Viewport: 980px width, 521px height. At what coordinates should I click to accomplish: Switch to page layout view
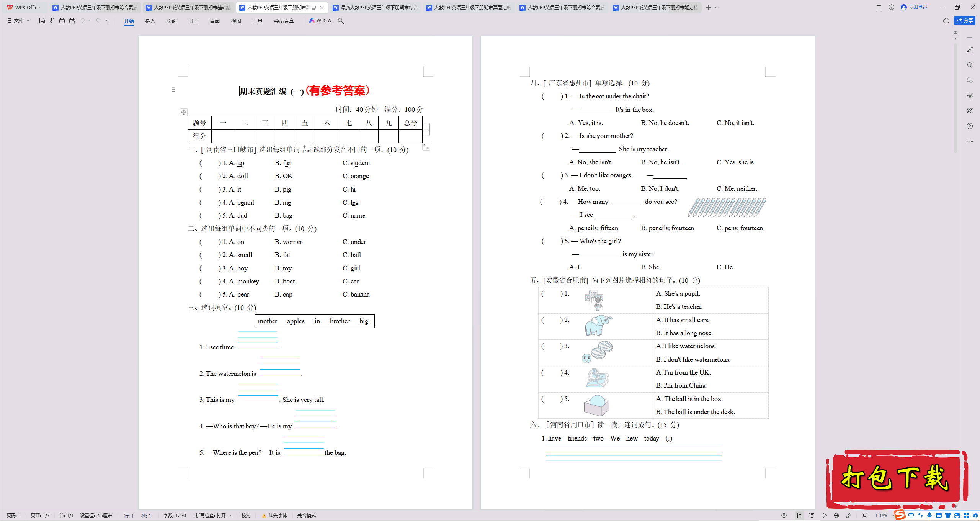[x=800, y=516]
